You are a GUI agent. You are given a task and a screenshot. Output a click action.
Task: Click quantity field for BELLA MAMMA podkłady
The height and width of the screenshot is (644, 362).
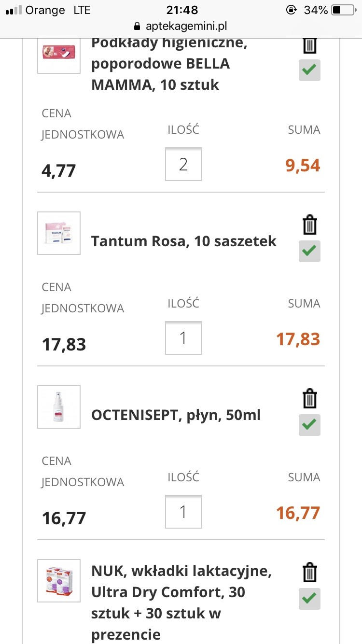[x=183, y=165]
